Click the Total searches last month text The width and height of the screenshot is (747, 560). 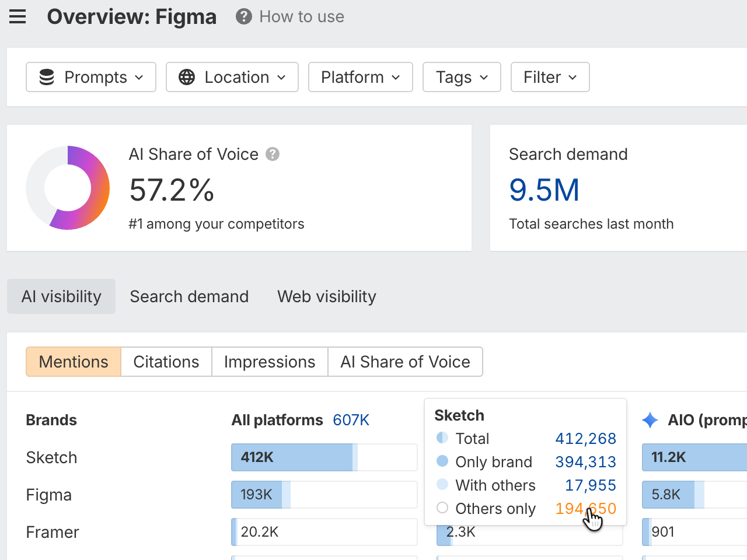(591, 224)
